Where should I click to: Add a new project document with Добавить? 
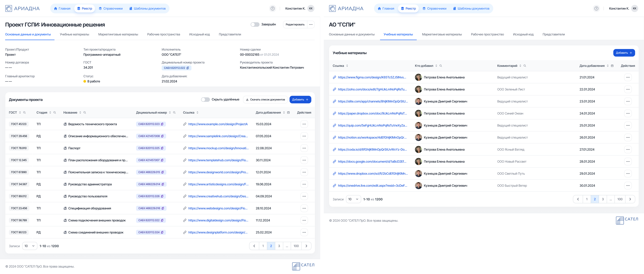[300, 100]
